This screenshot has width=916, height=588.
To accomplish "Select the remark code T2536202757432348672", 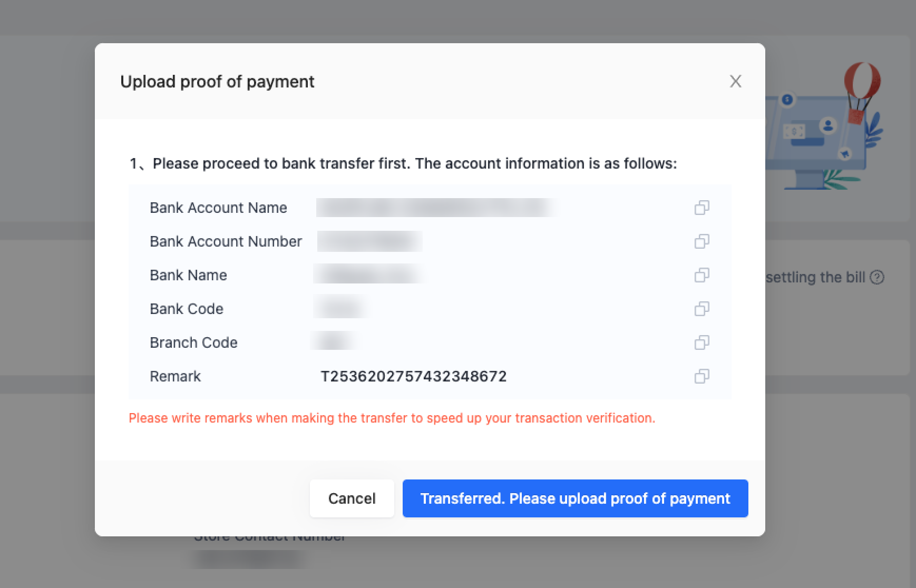I will [x=414, y=376].
